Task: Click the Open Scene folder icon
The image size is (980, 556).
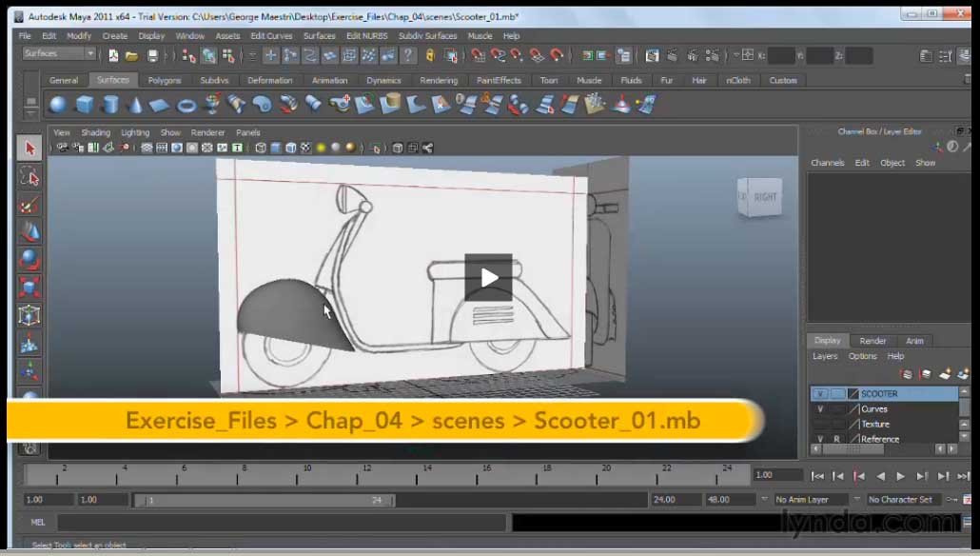Action: [132, 56]
